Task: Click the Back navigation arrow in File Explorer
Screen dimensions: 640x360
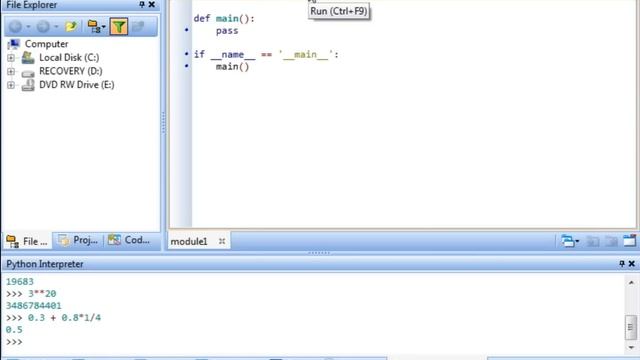Action: coord(16,27)
